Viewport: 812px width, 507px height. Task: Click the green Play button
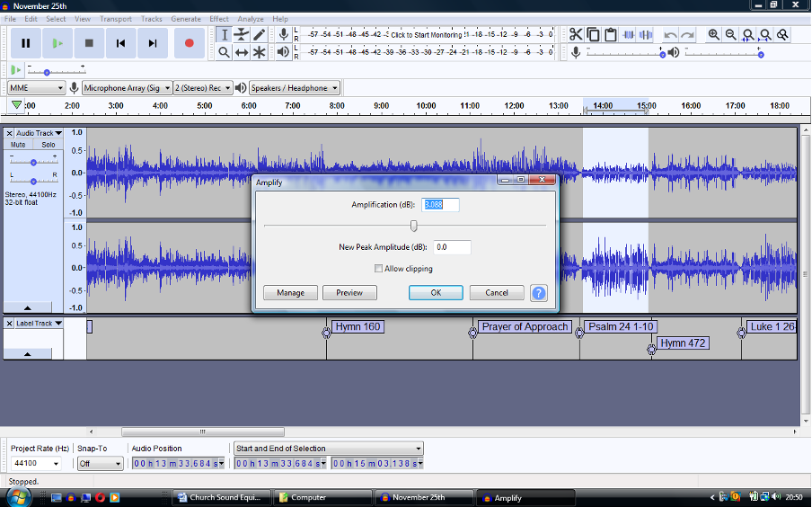tap(57, 43)
